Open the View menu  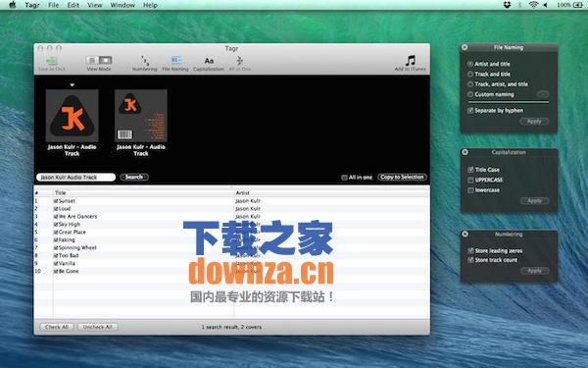(x=95, y=5)
